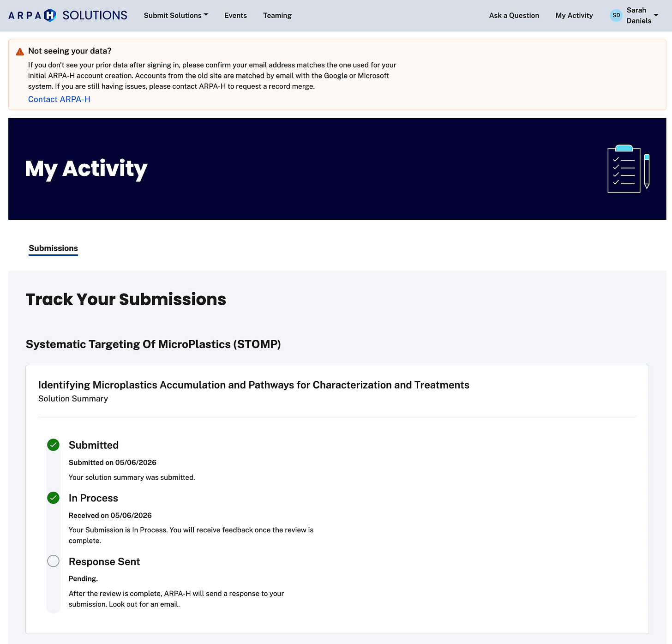Open the Identifying Microplastics Accumulation submission title
The image size is (672, 644).
tap(254, 385)
